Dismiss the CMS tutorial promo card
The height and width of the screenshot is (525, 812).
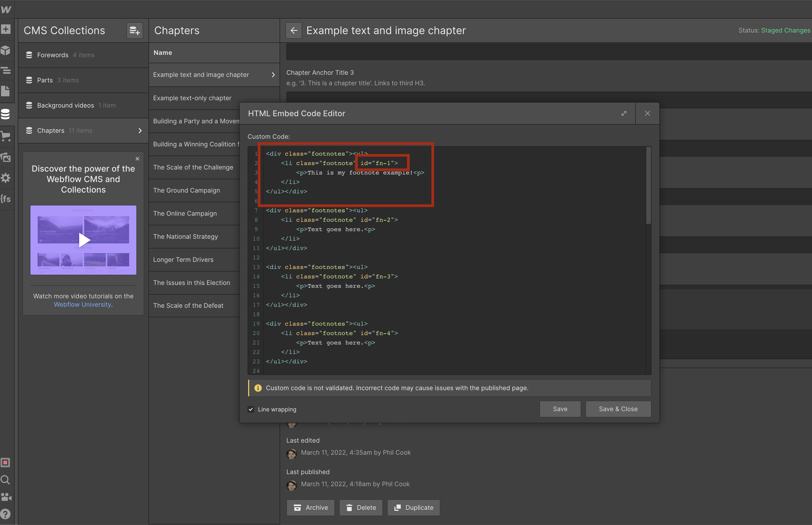[137, 159]
